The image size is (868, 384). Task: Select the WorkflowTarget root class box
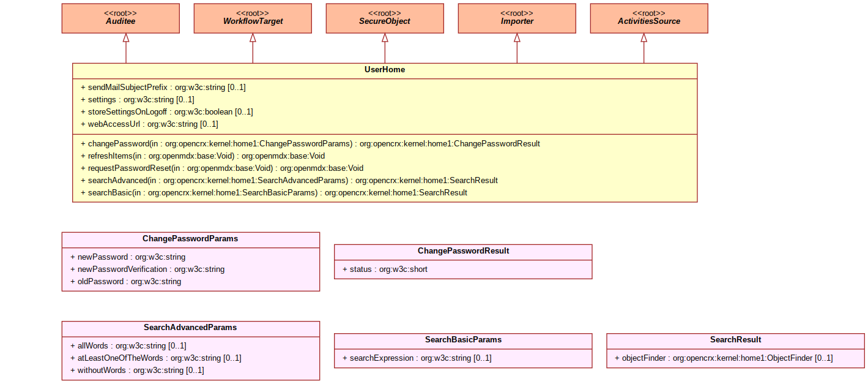point(253,18)
